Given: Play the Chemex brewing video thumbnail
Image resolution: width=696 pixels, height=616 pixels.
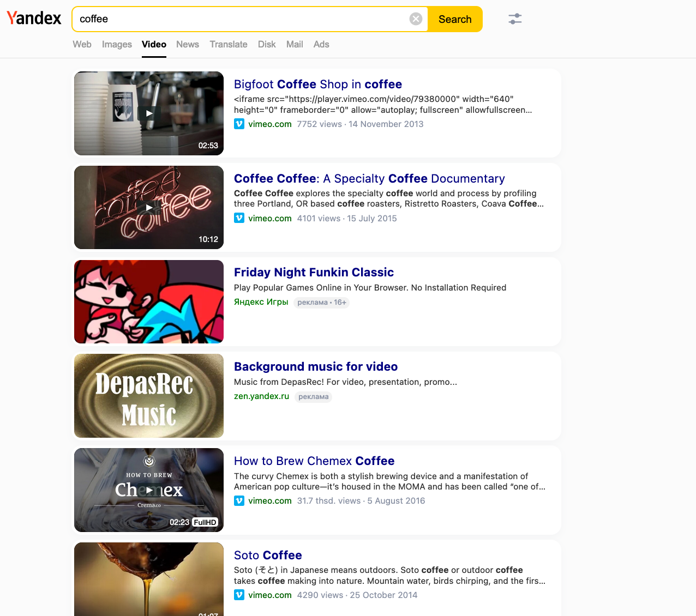Looking at the screenshot, I should [149, 490].
